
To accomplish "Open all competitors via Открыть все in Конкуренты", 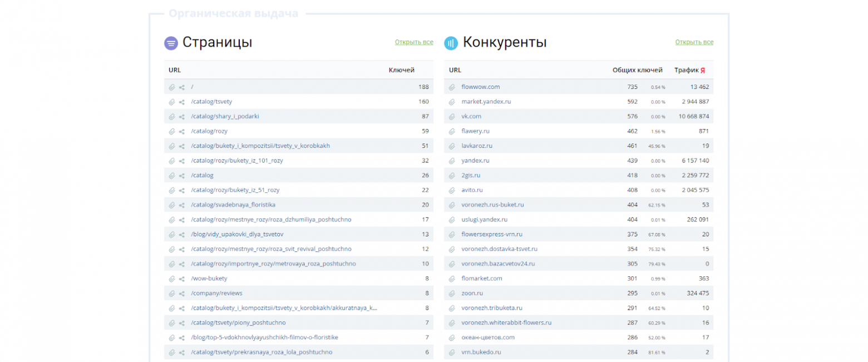I will [694, 42].
